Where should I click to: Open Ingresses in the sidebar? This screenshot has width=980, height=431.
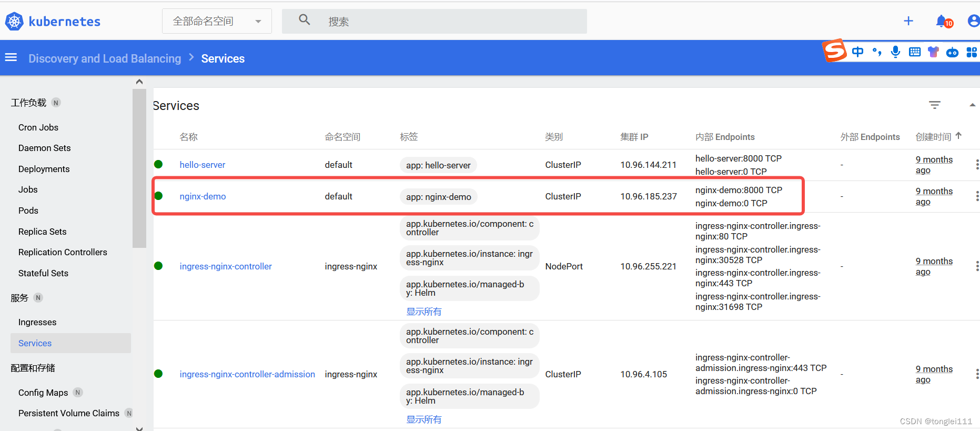(x=37, y=322)
